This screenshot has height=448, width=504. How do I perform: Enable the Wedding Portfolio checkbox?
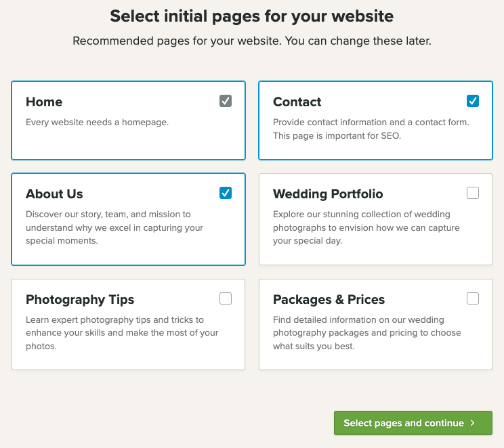[473, 193]
